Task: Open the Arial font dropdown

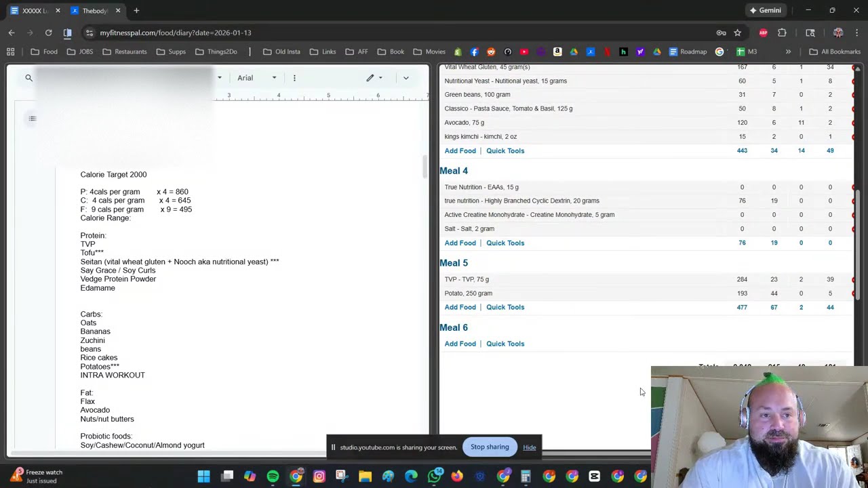Action: pyautogui.click(x=257, y=78)
